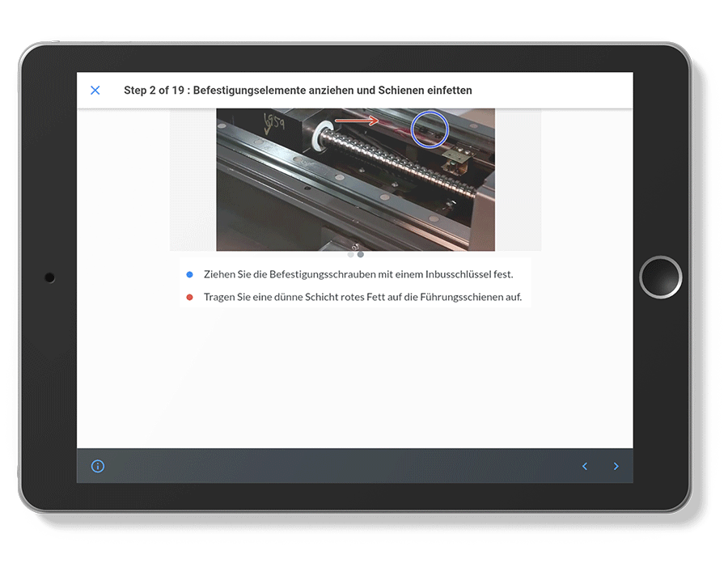The image size is (728, 580).
Task: Click the blue circle annotation on image
Action: 430,129
